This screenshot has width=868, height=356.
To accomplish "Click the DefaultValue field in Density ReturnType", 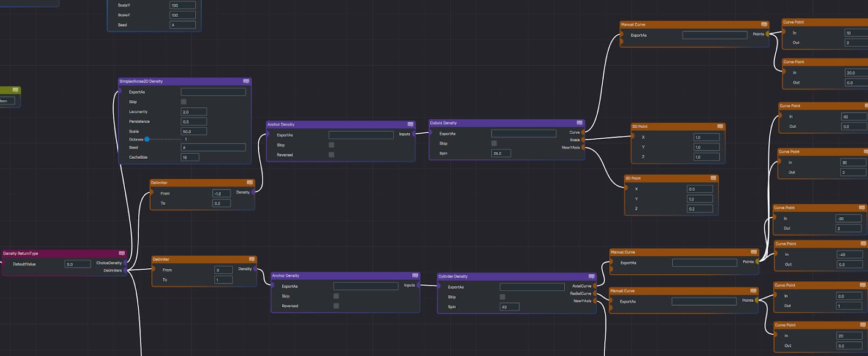I will 78,264.
